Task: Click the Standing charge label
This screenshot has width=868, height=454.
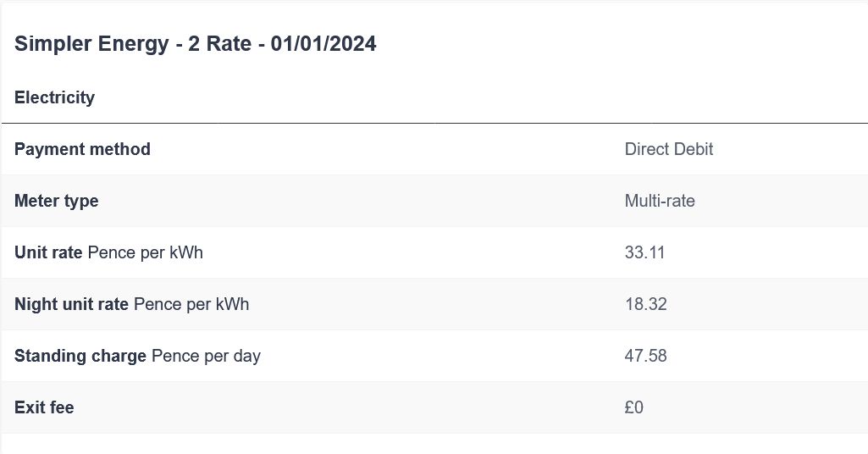Action: tap(80, 357)
